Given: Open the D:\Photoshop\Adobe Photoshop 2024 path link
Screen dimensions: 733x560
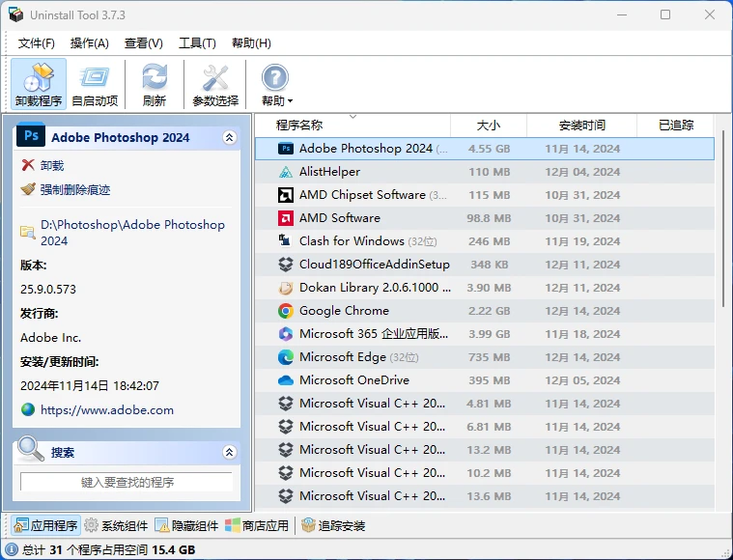Looking at the screenshot, I should click(132, 233).
